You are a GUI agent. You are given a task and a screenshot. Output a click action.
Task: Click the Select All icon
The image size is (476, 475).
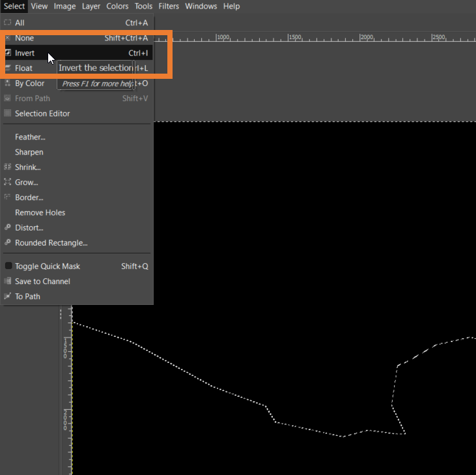[x=8, y=23]
